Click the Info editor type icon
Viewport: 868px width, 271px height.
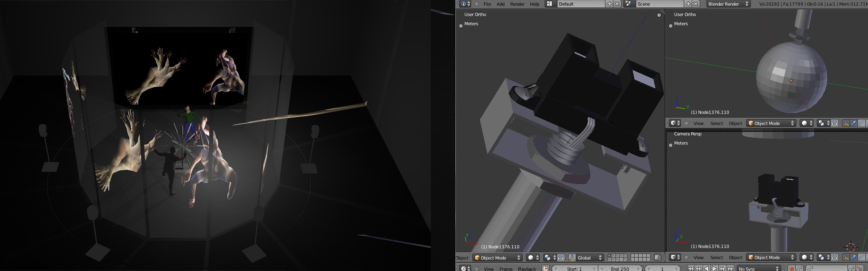(x=463, y=4)
